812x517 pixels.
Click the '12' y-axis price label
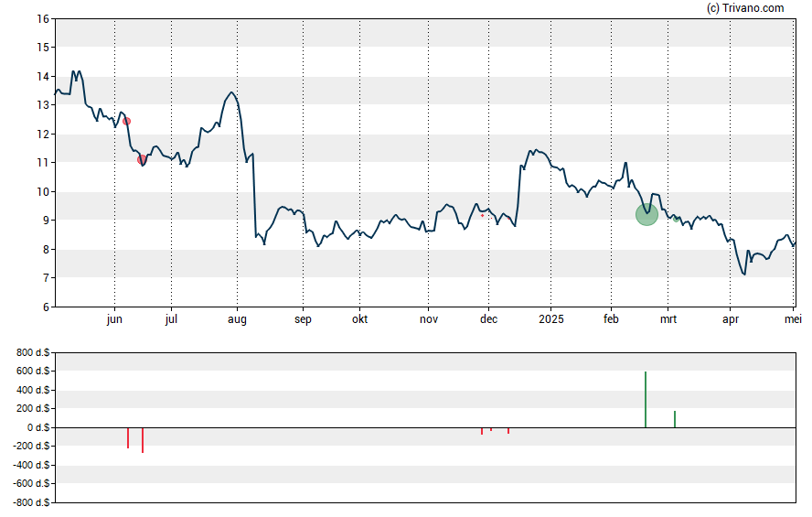43,135
